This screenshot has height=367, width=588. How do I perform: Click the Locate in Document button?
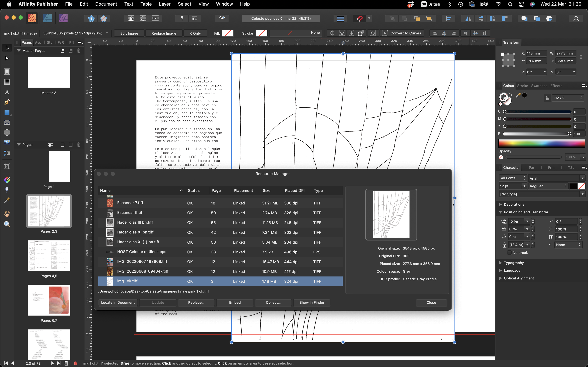click(118, 303)
